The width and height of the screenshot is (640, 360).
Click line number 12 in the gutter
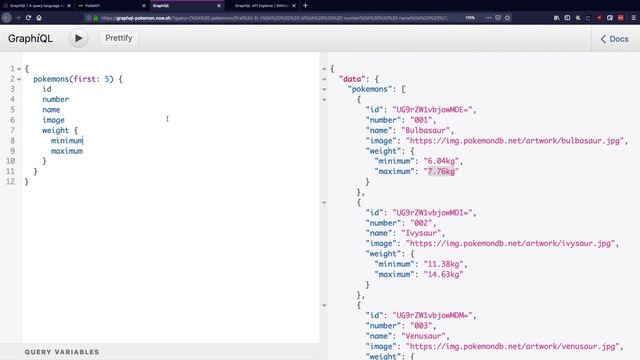click(11, 182)
